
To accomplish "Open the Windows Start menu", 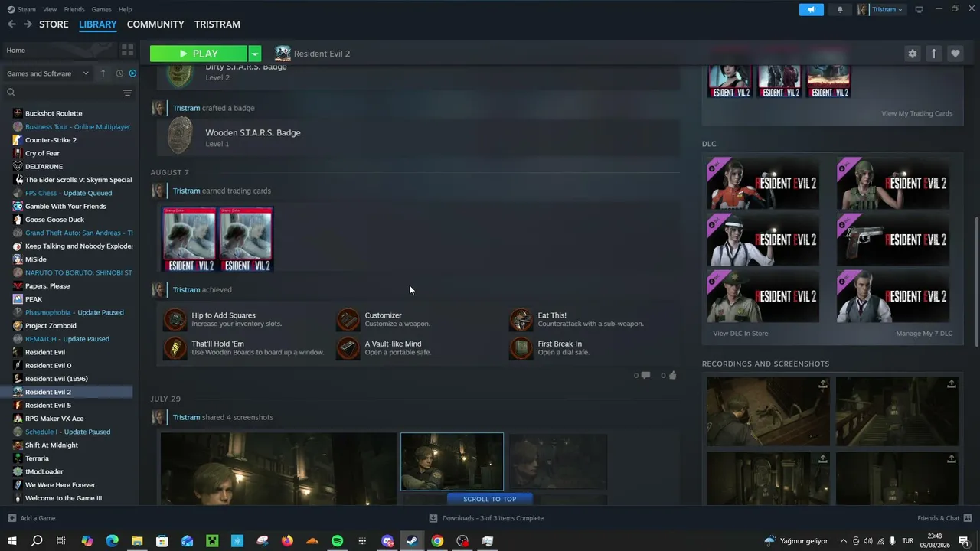I will point(11,541).
